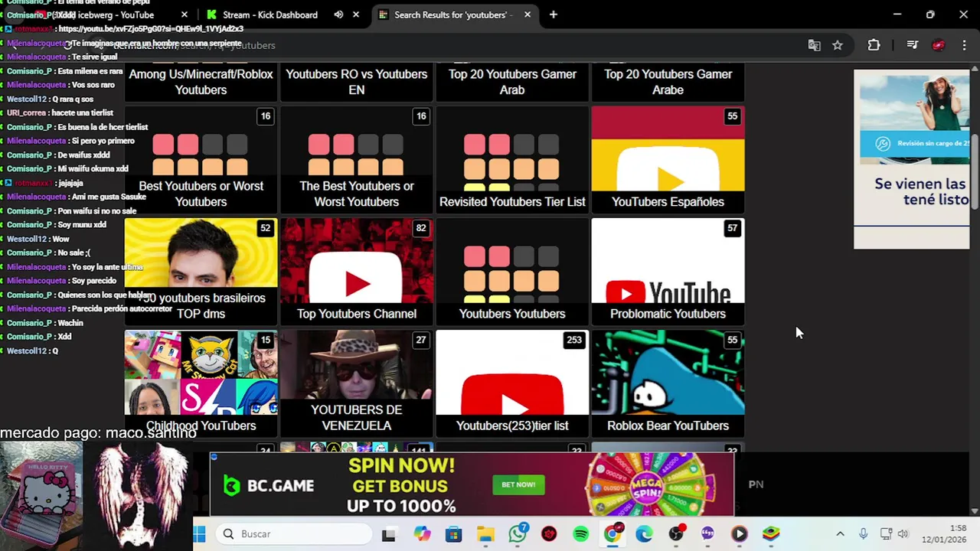Open Microsoft Store from the taskbar
Screen dimensions: 980x551
tap(454, 534)
